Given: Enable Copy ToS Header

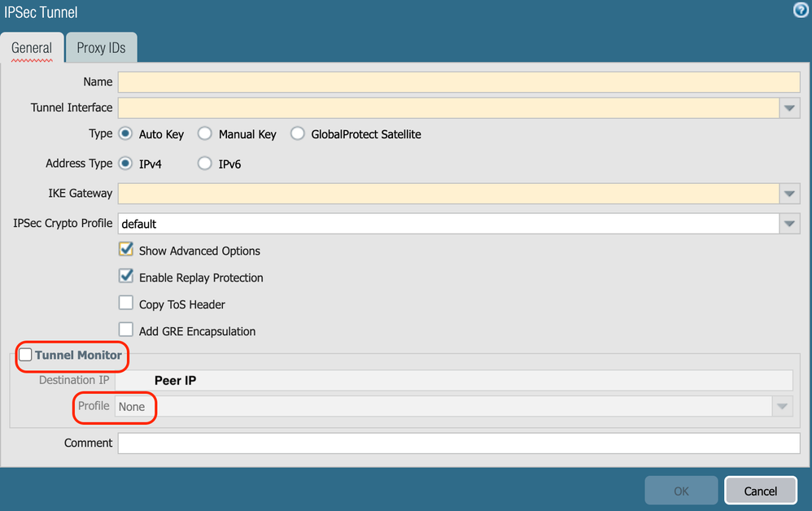Looking at the screenshot, I should tap(126, 304).
